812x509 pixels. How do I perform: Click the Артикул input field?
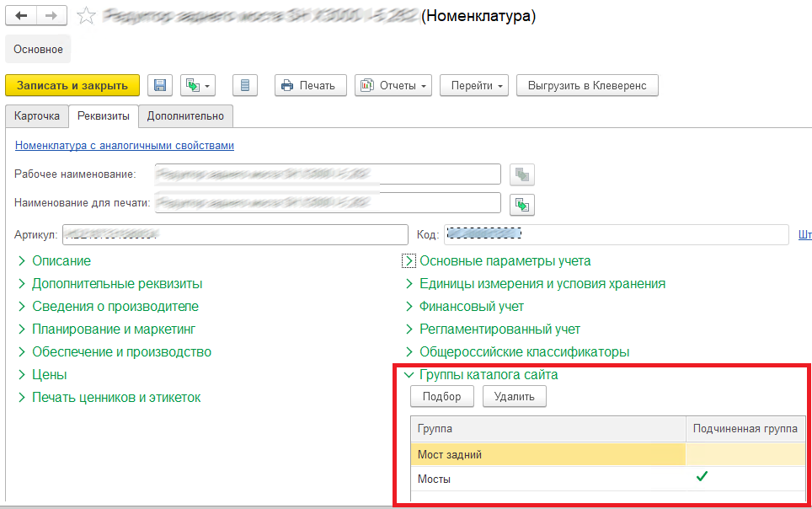[x=235, y=235]
